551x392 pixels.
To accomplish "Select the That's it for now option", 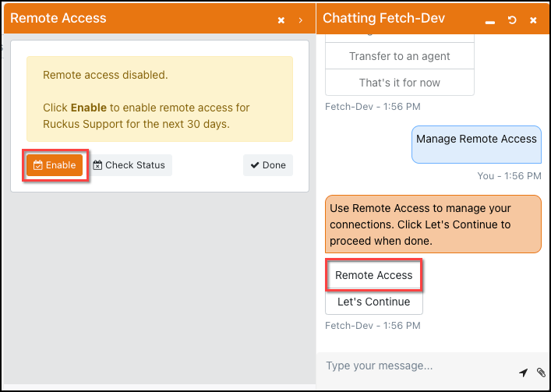I will pos(400,83).
